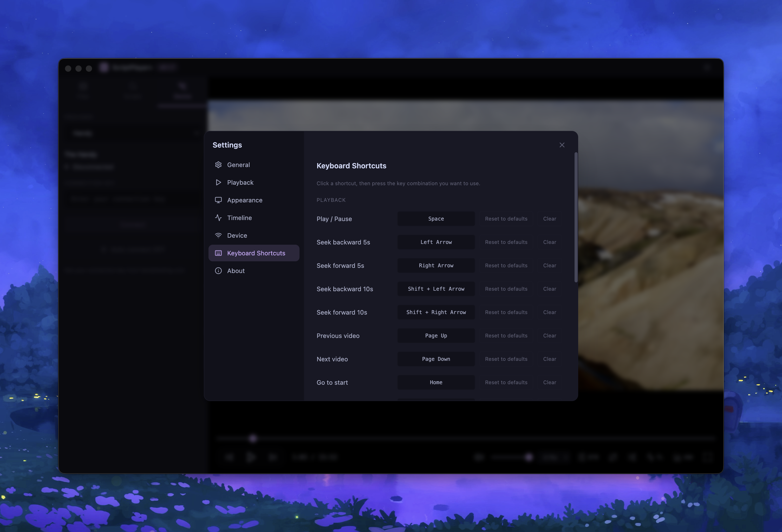Click the About info icon
Image resolution: width=782 pixels, height=532 pixels.
tap(218, 271)
